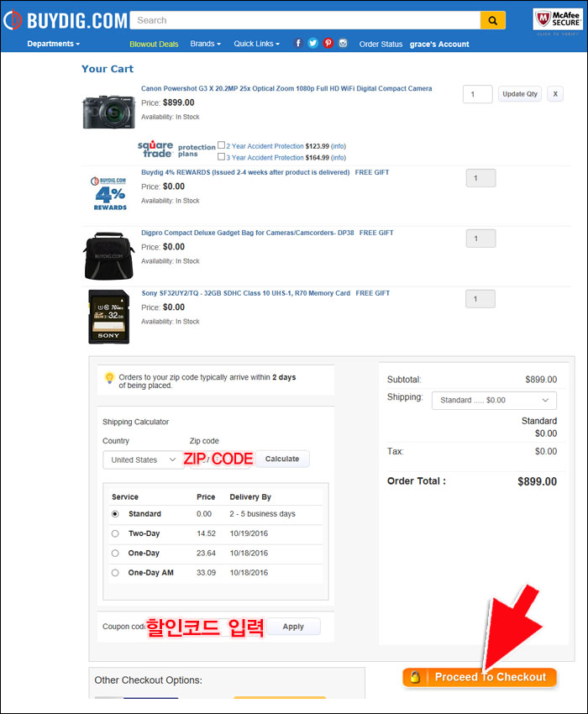
Task: Open the Instagram social icon
Action: point(343,43)
